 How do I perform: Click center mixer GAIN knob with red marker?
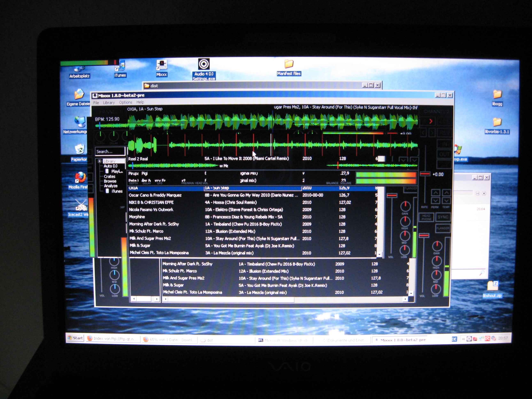pos(405,206)
